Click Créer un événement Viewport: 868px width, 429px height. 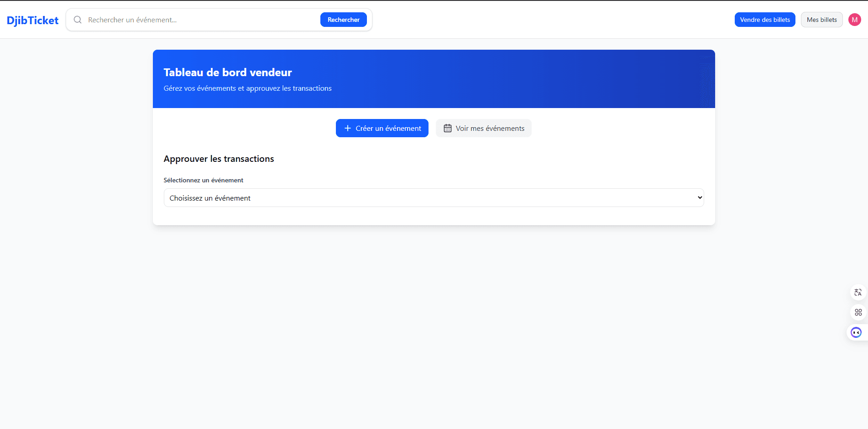382,128
